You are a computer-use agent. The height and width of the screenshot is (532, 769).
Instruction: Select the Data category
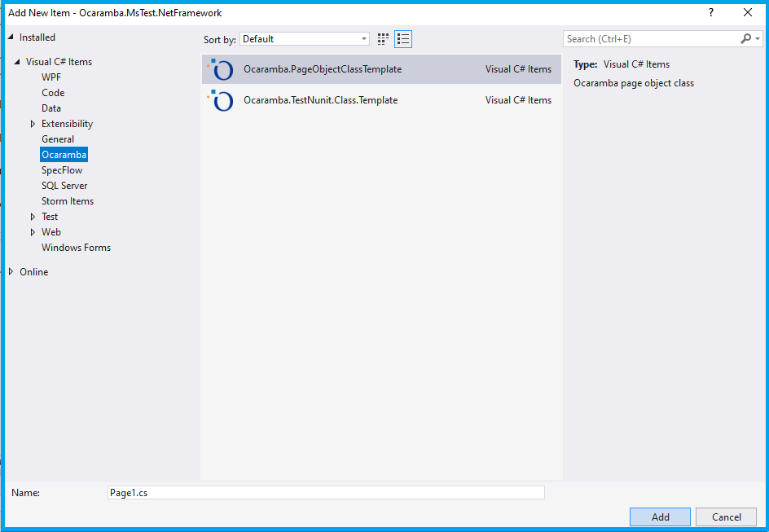click(x=51, y=108)
